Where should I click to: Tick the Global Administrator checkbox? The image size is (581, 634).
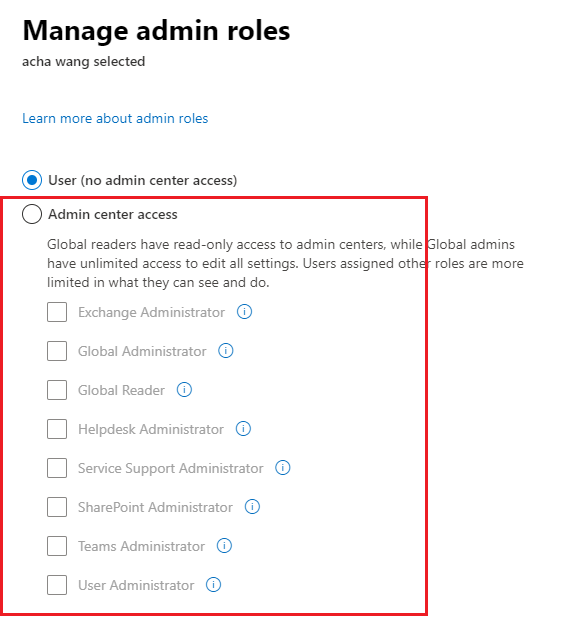click(57, 351)
